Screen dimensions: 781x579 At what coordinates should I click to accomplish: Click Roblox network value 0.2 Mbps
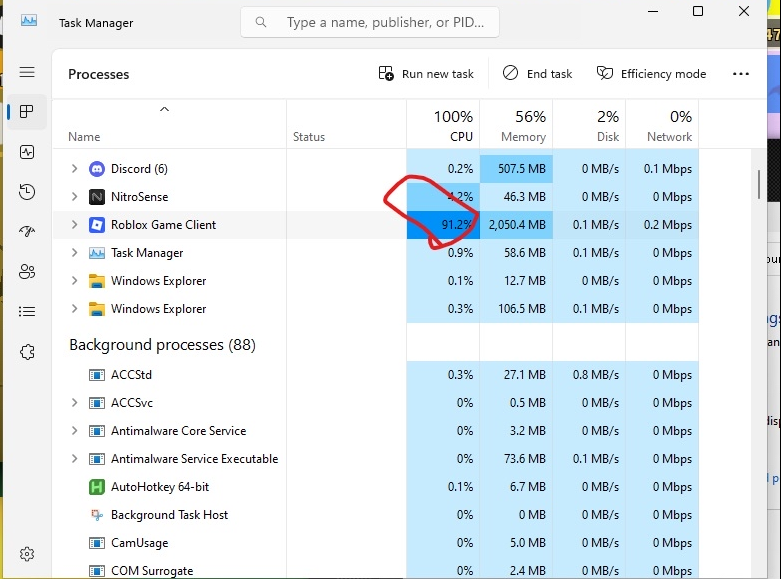(667, 225)
